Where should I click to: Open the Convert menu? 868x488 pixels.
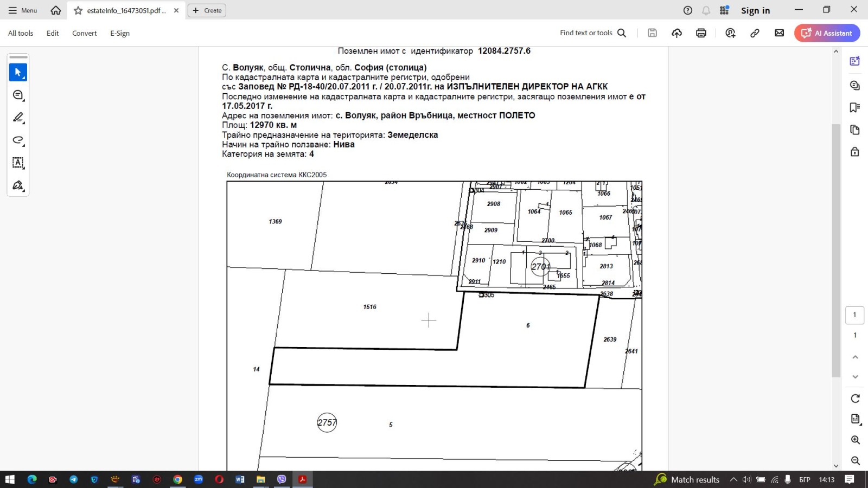(x=84, y=33)
